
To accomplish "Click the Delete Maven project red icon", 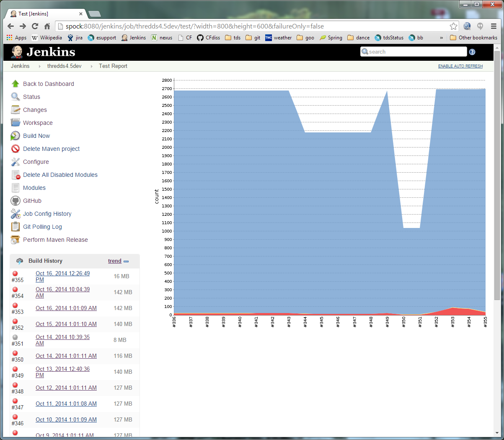I will coord(16,149).
